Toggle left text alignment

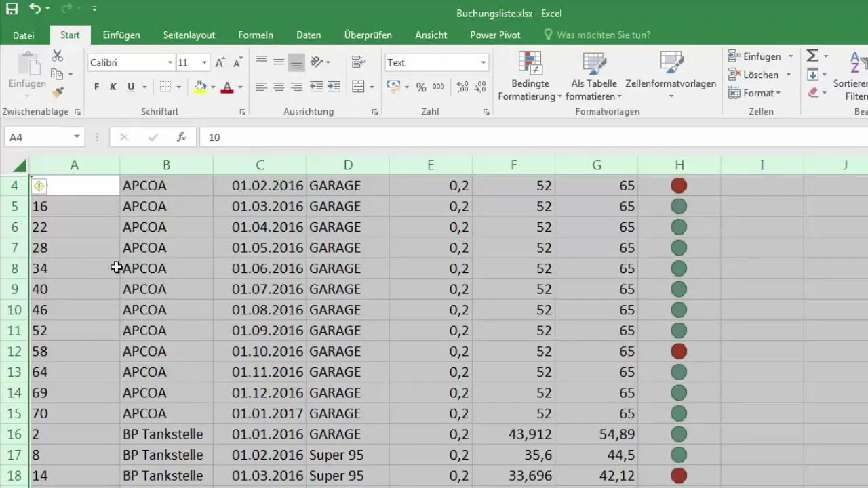261,87
